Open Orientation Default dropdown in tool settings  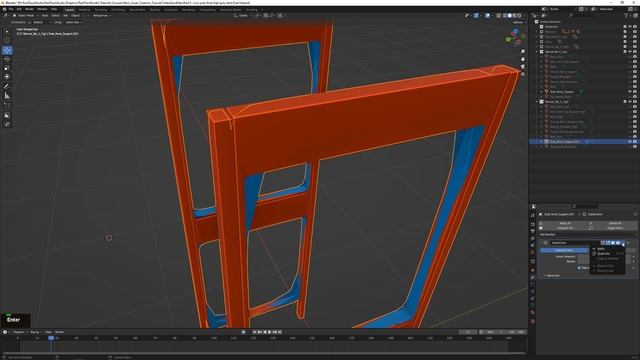click(x=39, y=22)
